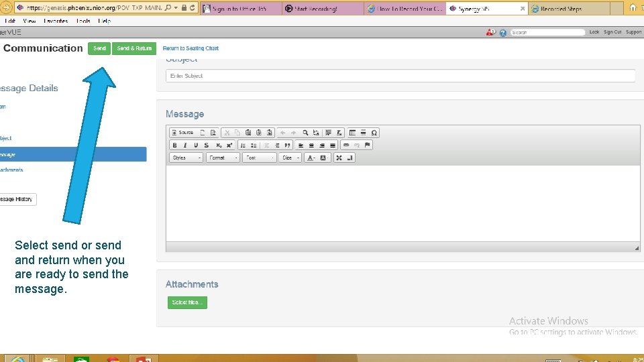Image resolution: width=644 pixels, height=362 pixels.
Task: Click the Redo arrow in editor
Action: tap(294, 133)
